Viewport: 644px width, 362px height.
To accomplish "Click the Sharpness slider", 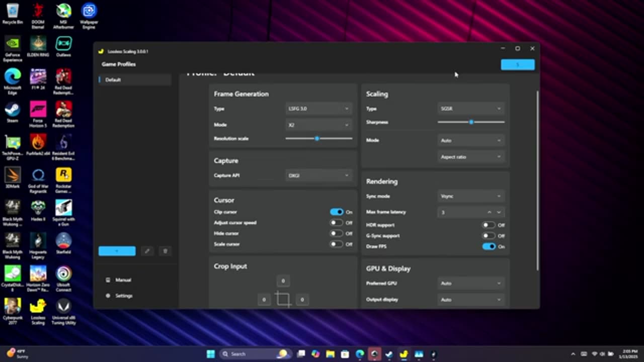I will [x=471, y=122].
